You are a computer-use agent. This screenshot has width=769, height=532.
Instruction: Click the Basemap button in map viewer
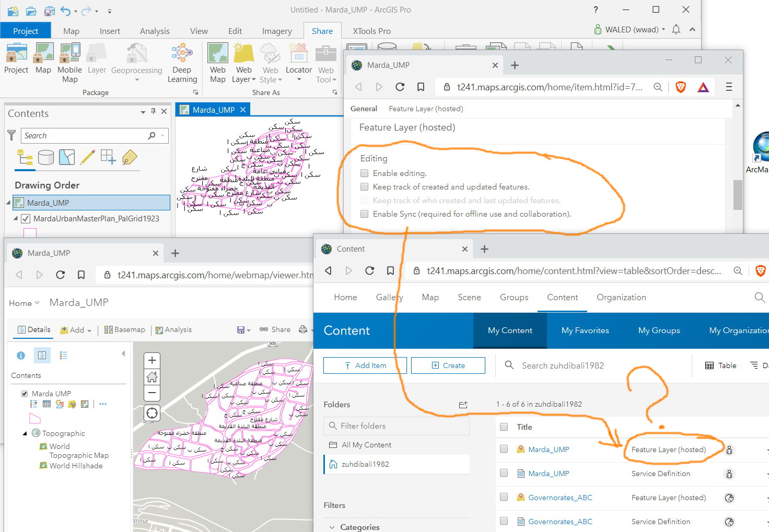coord(125,329)
